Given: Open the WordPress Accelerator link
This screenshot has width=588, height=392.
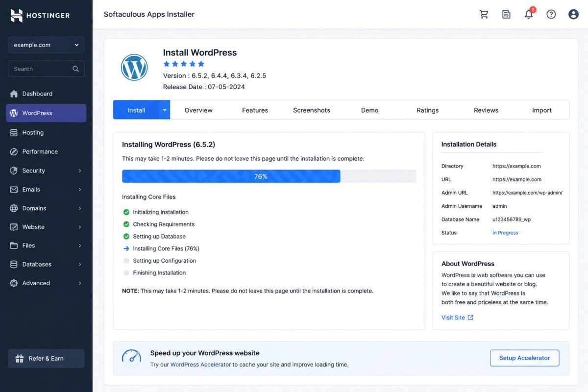Looking at the screenshot, I should click(200, 365).
